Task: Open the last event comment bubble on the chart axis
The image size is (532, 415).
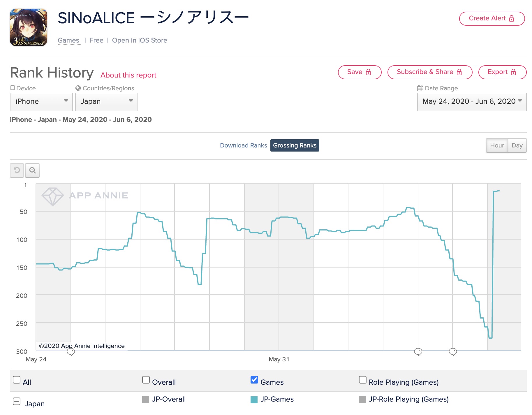Action: pyautogui.click(x=453, y=352)
